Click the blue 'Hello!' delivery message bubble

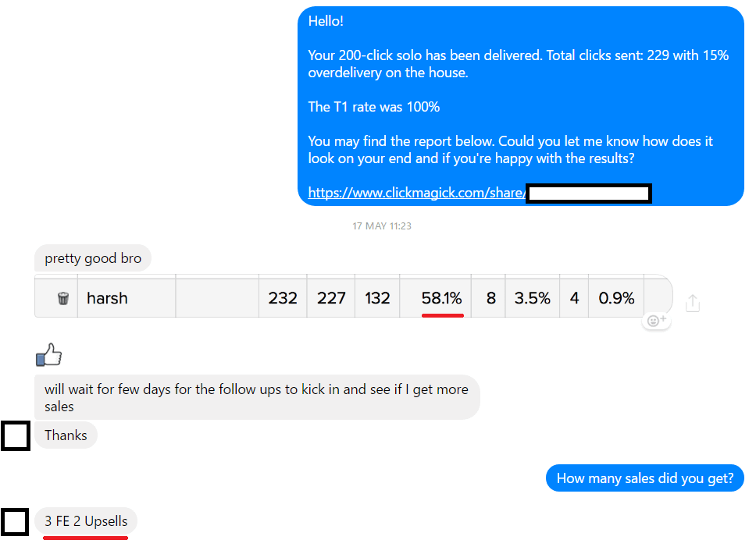tap(521, 106)
